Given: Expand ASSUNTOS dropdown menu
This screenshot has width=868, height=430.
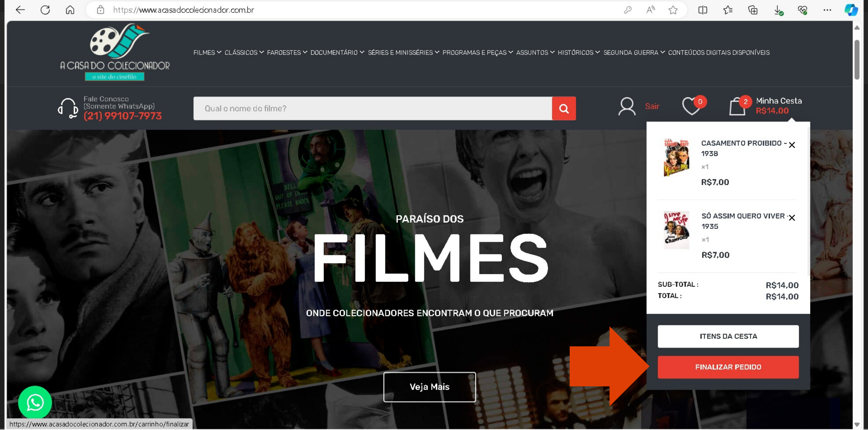Looking at the screenshot, I should pyautogui.click(x=535, y=53).
